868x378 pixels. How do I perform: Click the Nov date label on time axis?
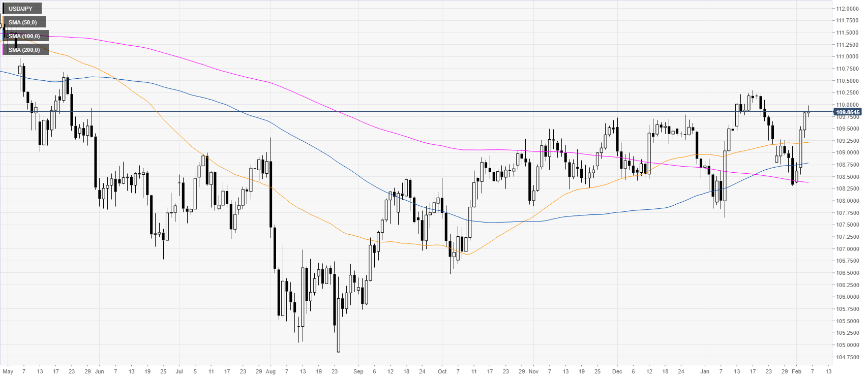point(533,371)
